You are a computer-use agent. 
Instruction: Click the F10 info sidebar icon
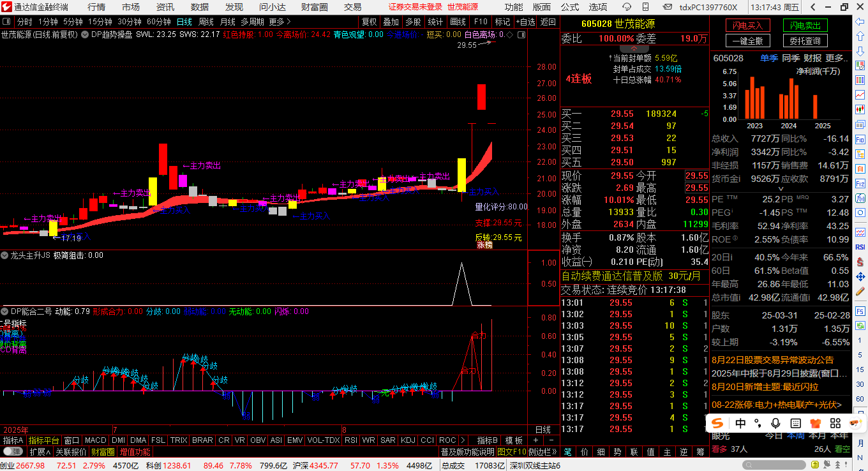tap(860, 139)
